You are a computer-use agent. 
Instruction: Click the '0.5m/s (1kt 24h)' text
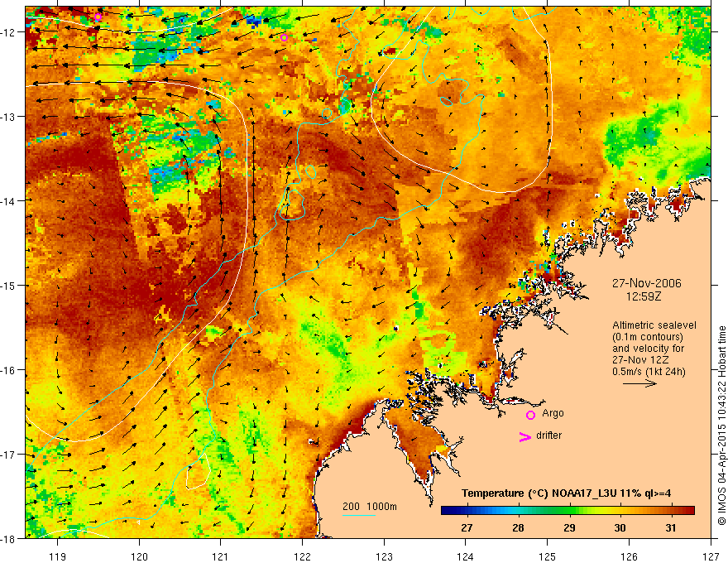649,372
